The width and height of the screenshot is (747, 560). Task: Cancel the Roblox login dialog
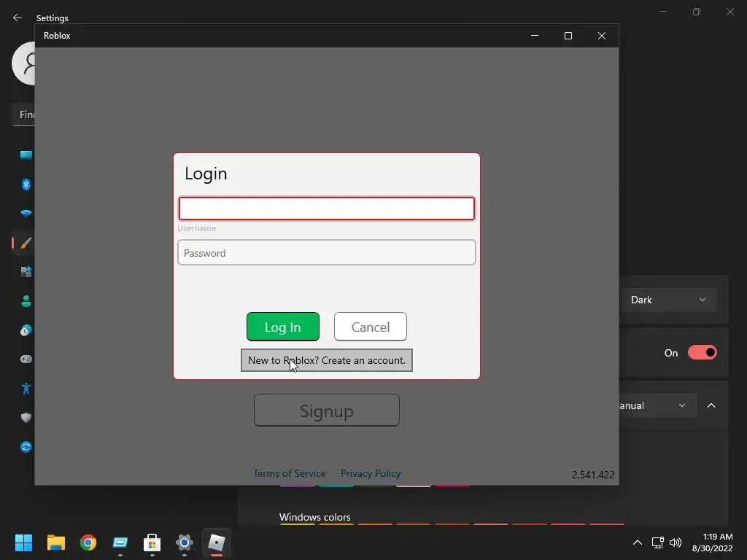[x=371, y=327]
